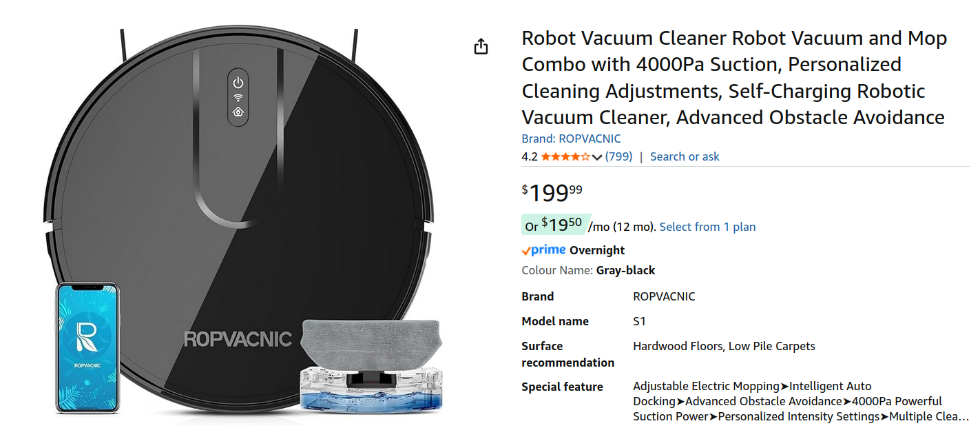Click the Search or ask link
Viewport: 980px width, 428px height.
[685, 156]
